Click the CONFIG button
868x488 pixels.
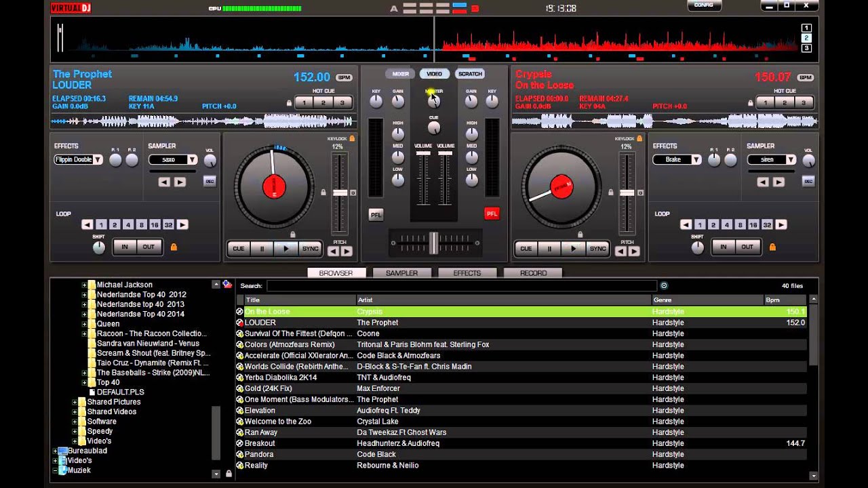click(704, 5)
